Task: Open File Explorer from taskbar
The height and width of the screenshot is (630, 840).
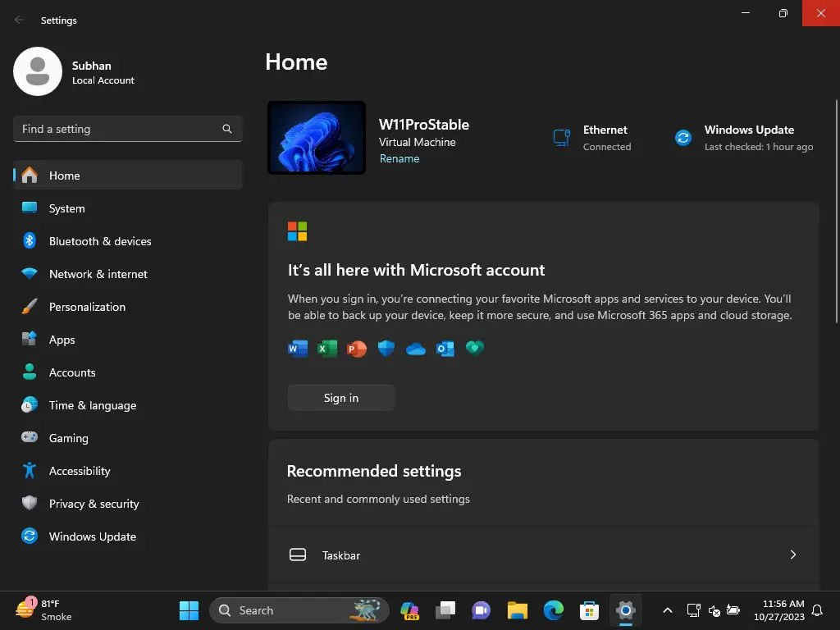Action: coord(518,610)
